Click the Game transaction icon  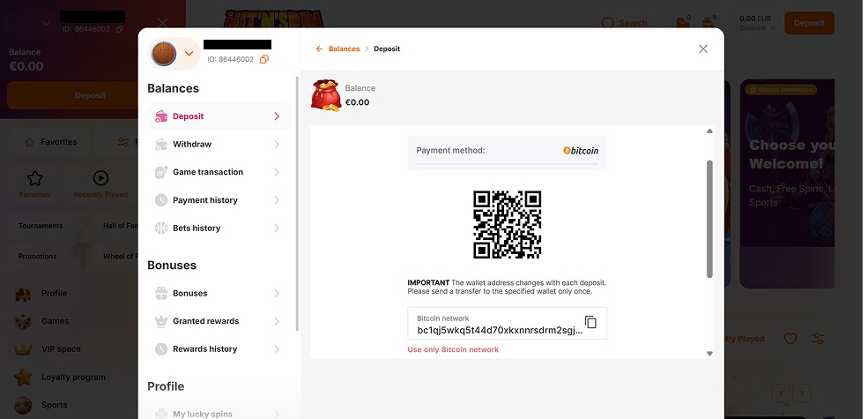pos(161,172)
